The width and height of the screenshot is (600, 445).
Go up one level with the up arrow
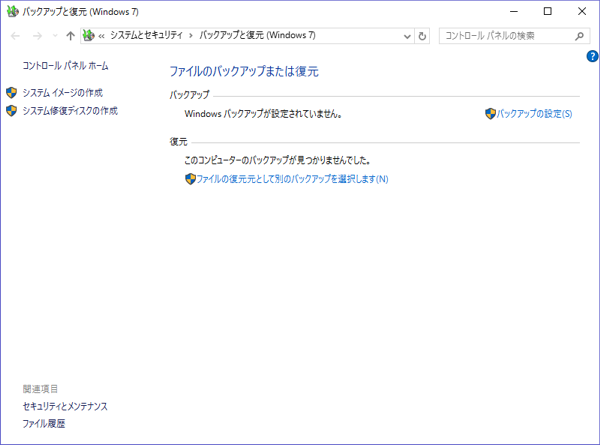pyautogui.click(x=70, y=36)
